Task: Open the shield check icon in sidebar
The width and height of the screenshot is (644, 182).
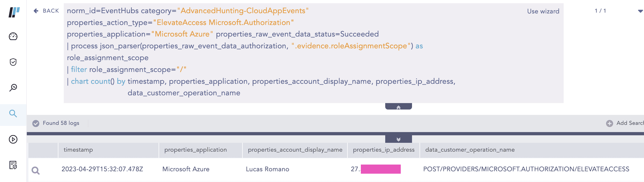Action: click(13, 62)
